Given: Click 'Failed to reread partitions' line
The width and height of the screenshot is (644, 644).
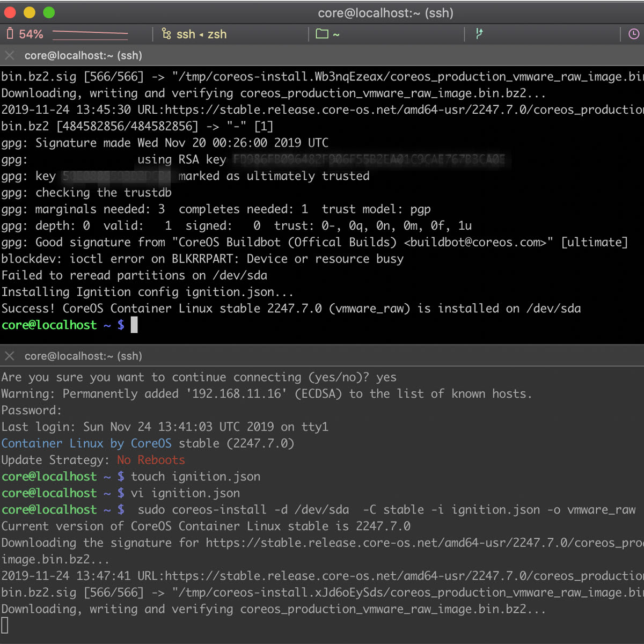Looking at the screenshot, I should click(134, 275).
